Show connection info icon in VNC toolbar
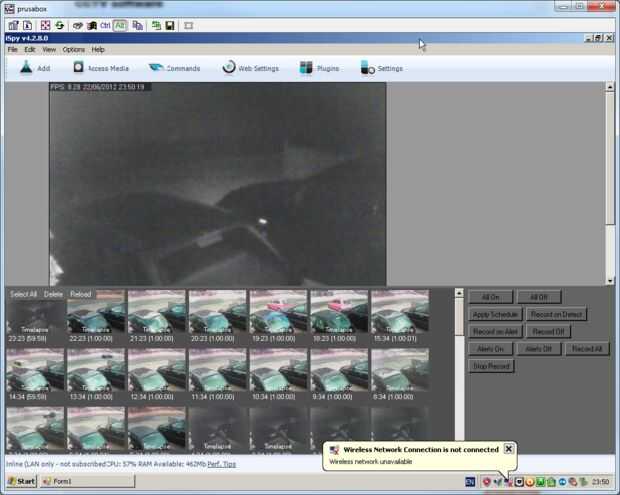This screenshot has width=620, height=495. coord(28,26)
